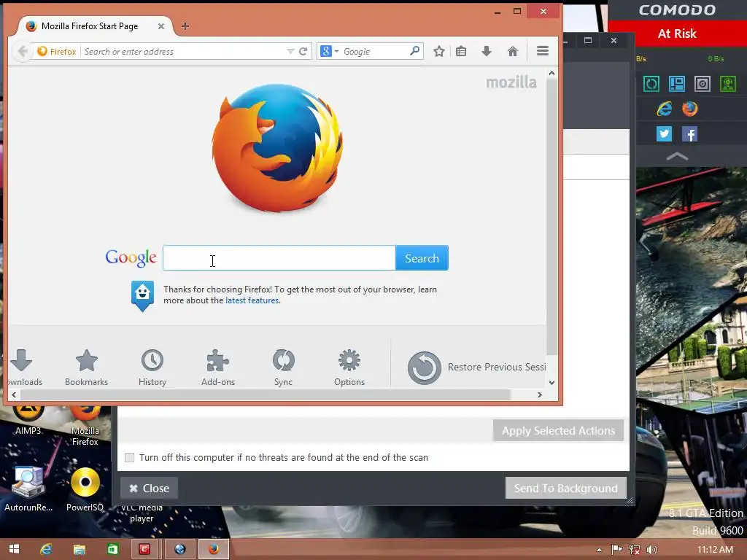Click Close button in Comodo scan window
Screen dimensions: 747x560
point(149,488)
